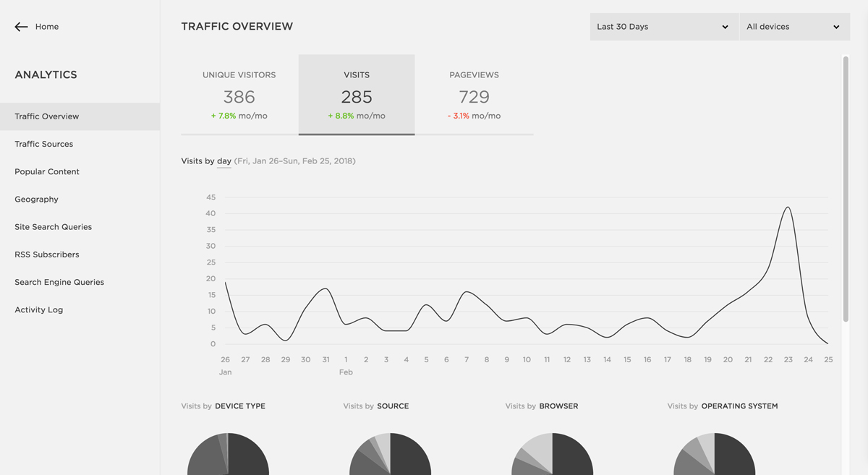Click the 'Visits by SOURCE' label
This screenshot has height=475, width=868.
(x=376, y=406)
